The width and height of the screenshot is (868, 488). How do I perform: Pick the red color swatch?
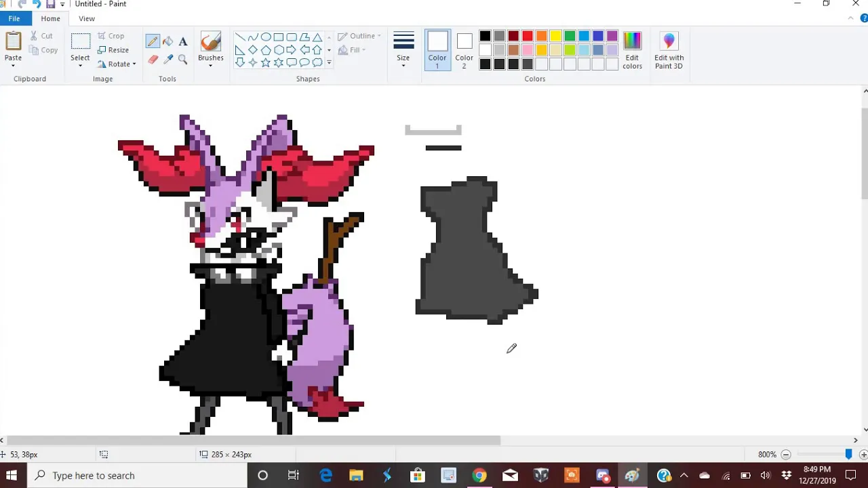click(x=528, y=36)
